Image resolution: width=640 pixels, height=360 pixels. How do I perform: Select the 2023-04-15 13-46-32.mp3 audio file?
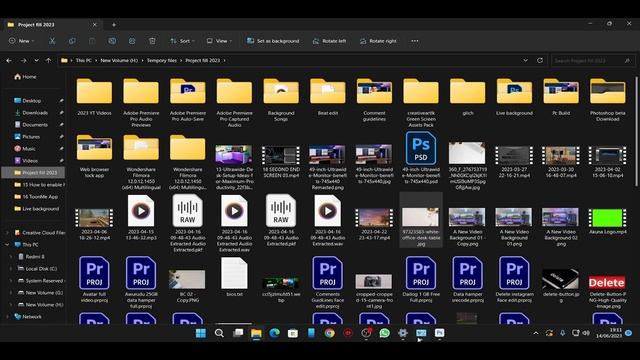pyautogui.click(x=141, y=218)
